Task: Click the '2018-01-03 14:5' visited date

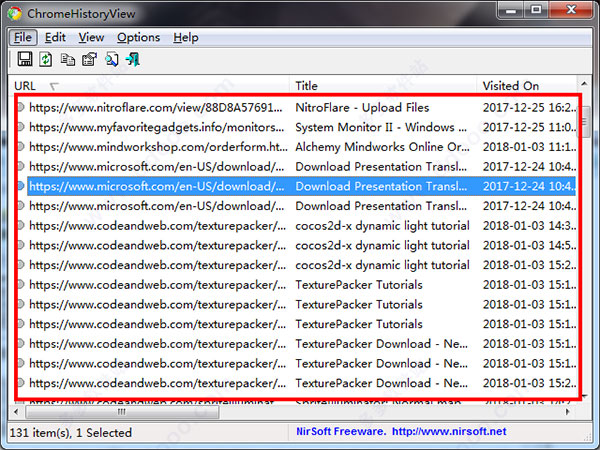Action: (529, 245)
